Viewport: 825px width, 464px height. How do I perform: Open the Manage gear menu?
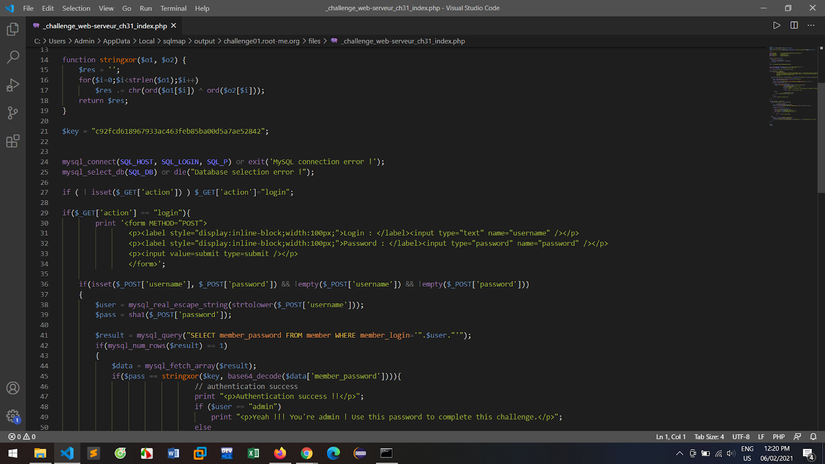click(13, 415)
